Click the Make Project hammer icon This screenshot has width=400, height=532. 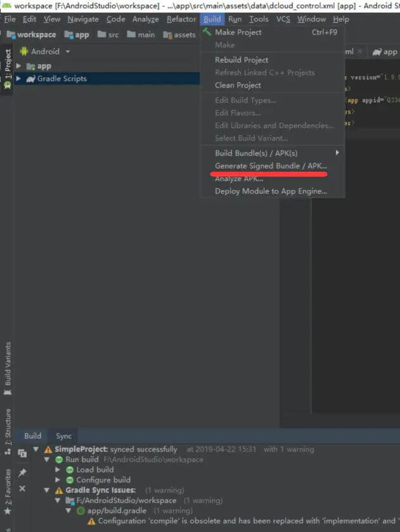point(207,32)
